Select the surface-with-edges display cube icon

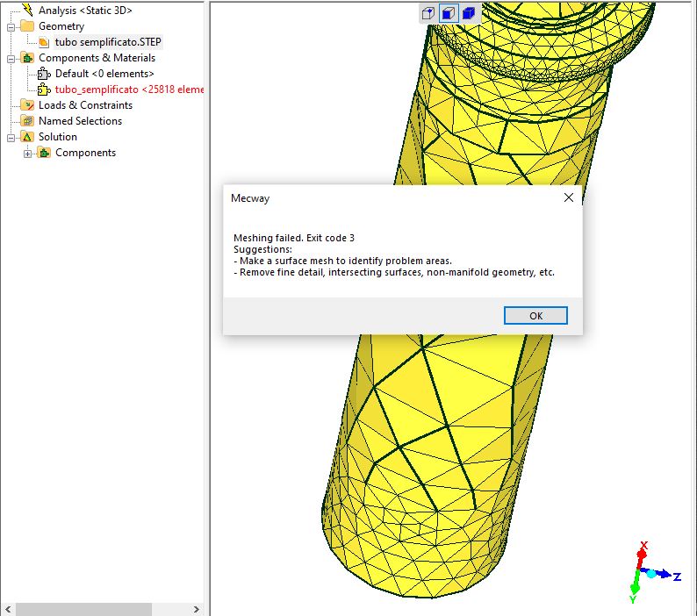point(448,13)
